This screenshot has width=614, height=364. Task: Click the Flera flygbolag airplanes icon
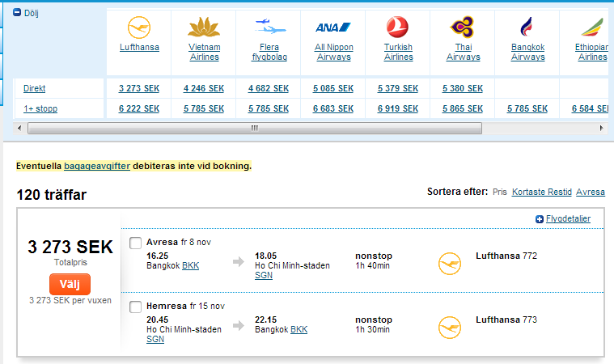pyautogui.click(x=269, y=27)
